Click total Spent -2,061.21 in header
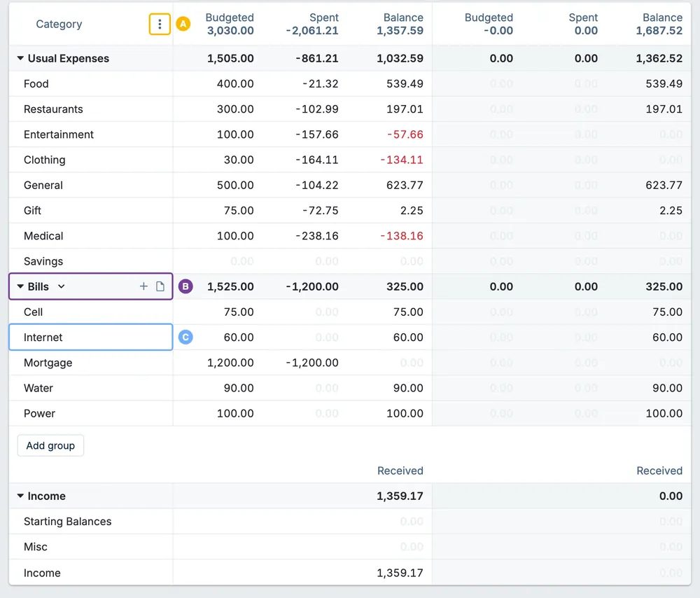The image size is (700, 598). tap(312, 30)
